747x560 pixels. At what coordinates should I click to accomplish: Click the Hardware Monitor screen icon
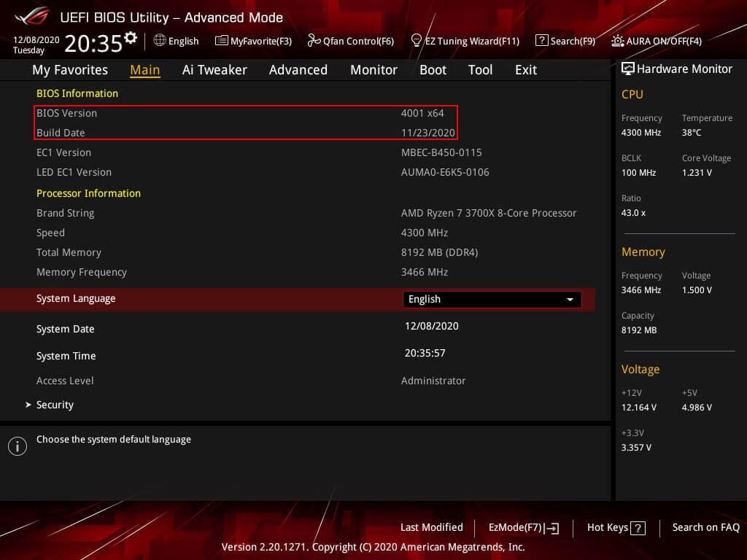click(x=628, y=69)
